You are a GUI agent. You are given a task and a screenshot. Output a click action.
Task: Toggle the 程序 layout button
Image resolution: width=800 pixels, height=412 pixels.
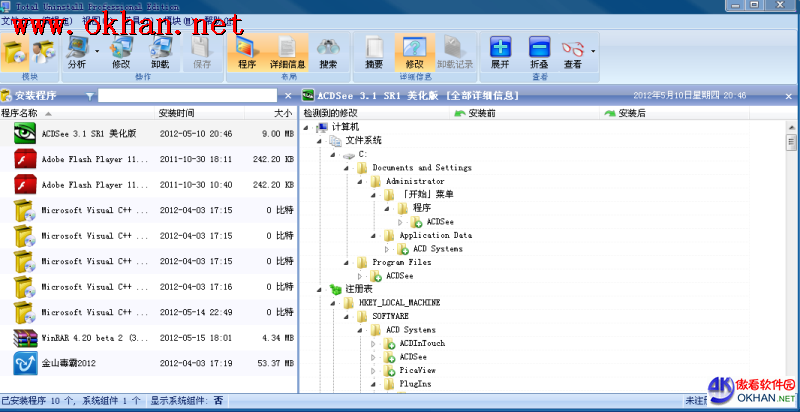(247, 53)
